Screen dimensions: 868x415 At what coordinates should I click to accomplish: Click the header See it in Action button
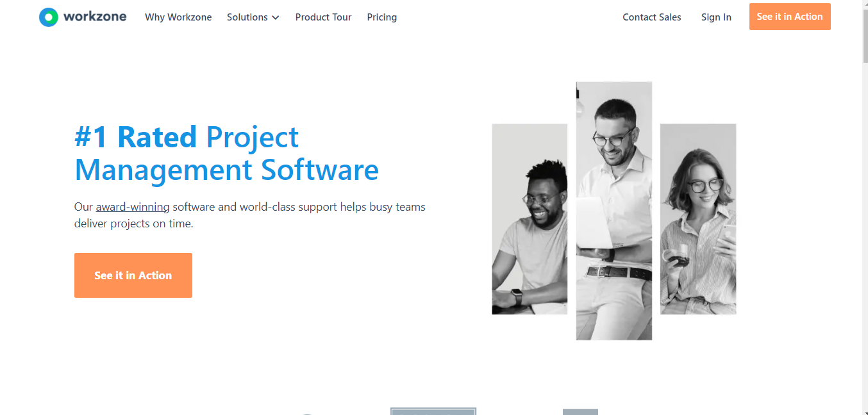click(790, 17)
